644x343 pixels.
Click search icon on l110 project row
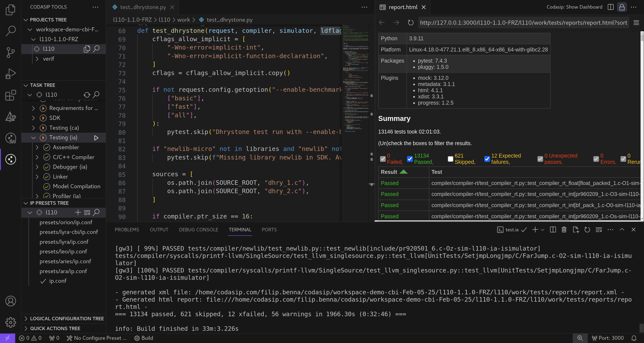96,49
